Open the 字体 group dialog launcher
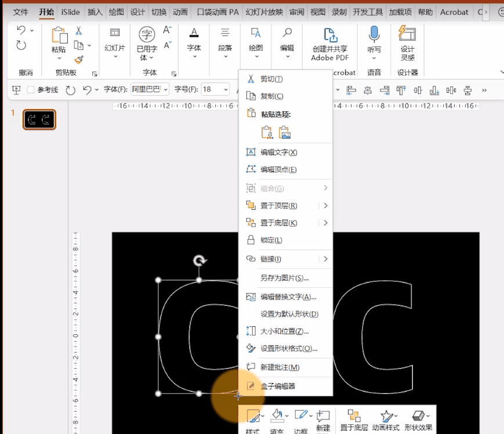Viewport: 504px width, 434px height. point(174,74)
